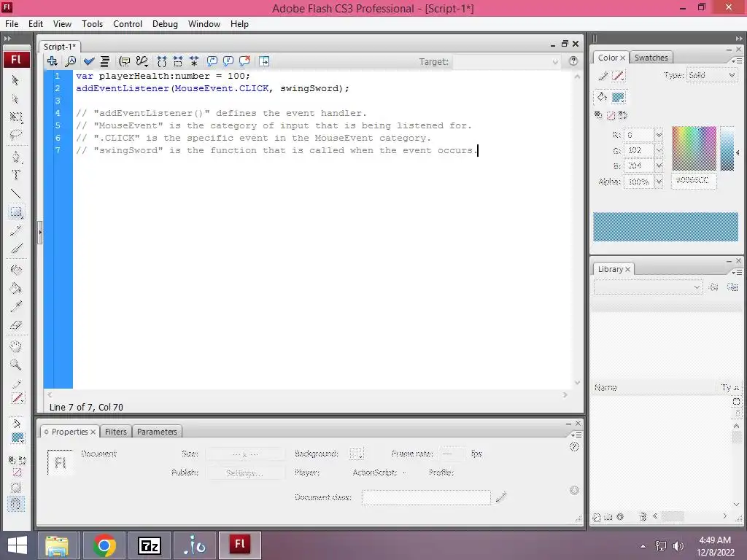747x560 pixels.
Task: Click the Apply Line Comment icon
Action: [228, 61]
